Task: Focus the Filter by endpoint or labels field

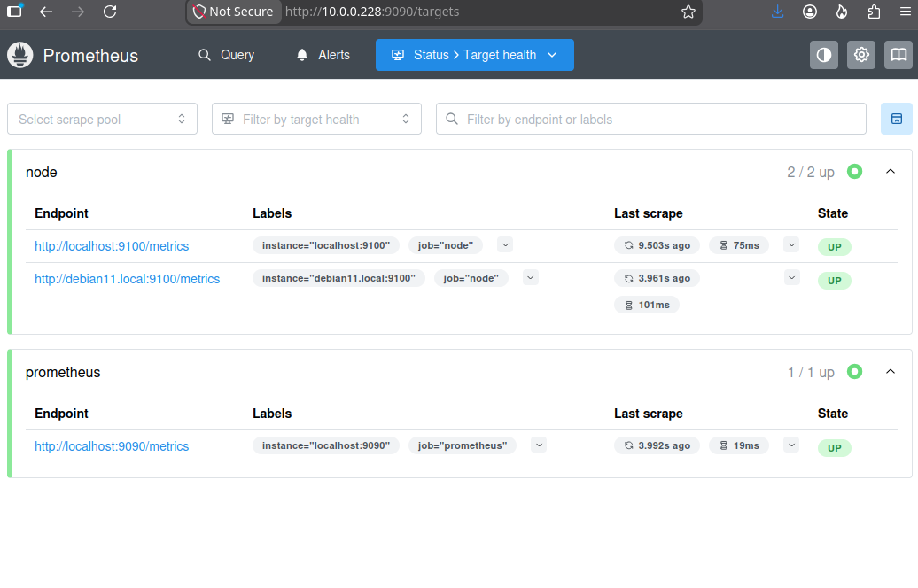Action: click(x=651, y=119)
